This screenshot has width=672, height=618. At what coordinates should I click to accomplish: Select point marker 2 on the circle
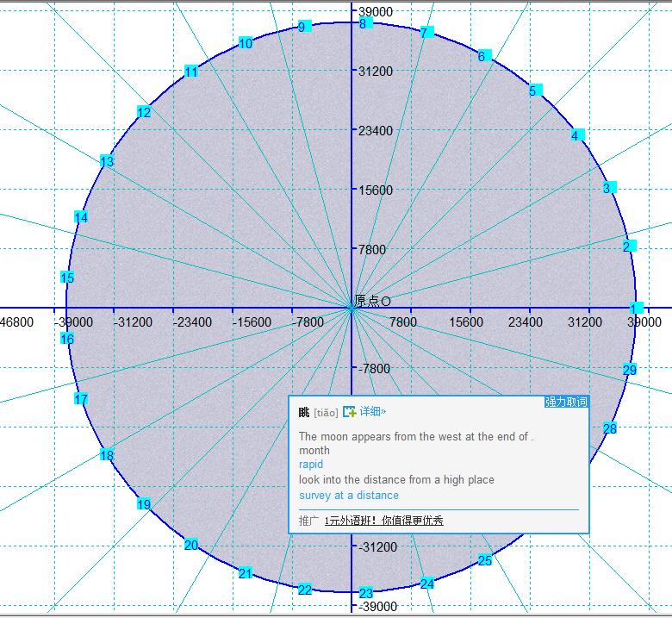pos(629,247)
